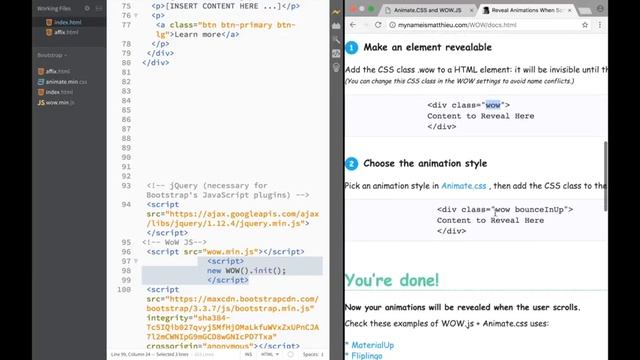The height and width of the screenshot is (360, 640).
Task: Click the 'Make an element revealable' heading
Action: tap(427, 47)
